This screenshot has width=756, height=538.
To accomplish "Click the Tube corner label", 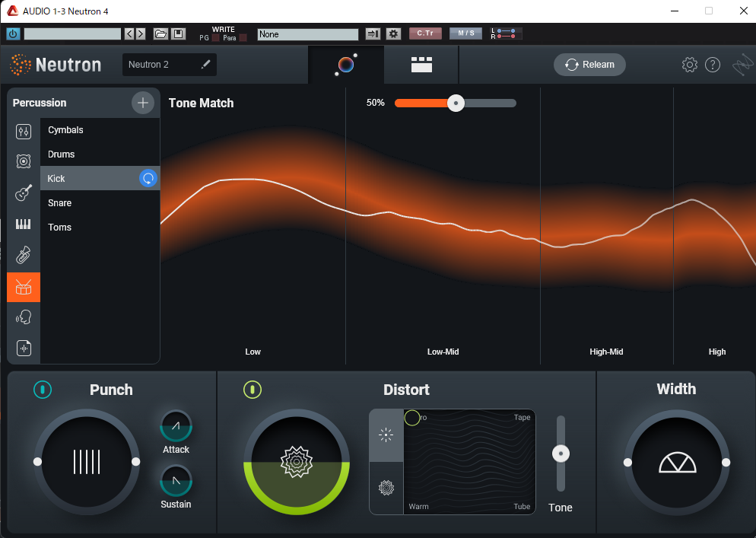I will click(x=522, y=506).
